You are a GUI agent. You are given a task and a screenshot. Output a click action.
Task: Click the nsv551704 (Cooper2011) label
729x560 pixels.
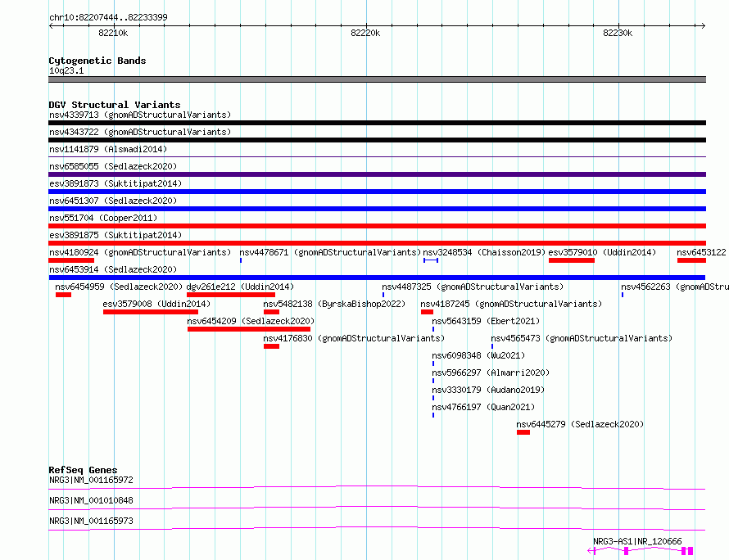pos(103,218)
